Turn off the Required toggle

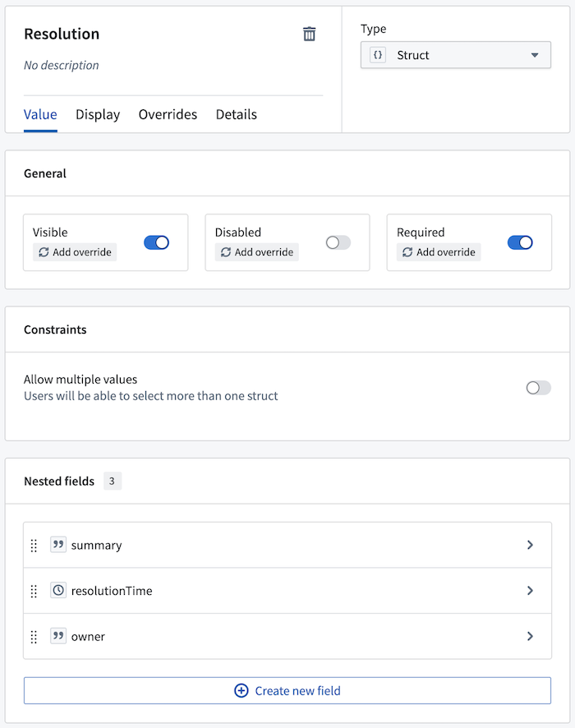520,242
